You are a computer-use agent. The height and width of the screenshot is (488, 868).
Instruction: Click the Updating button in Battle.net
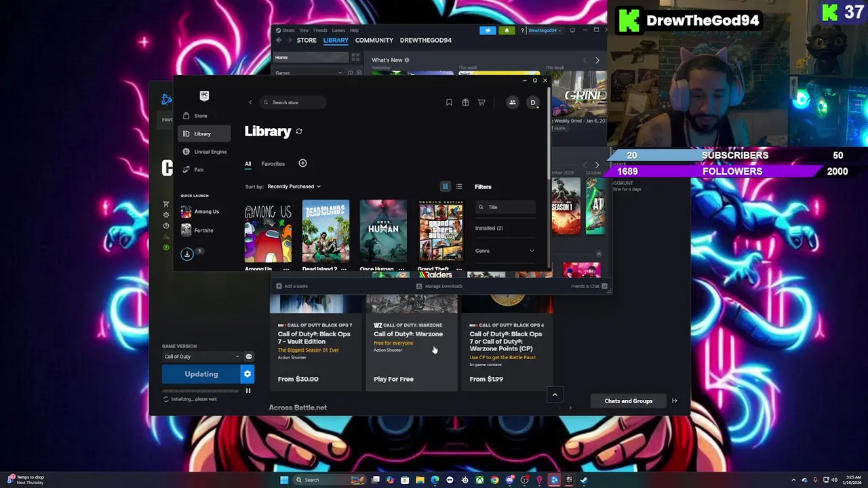(x=201, y=374)
